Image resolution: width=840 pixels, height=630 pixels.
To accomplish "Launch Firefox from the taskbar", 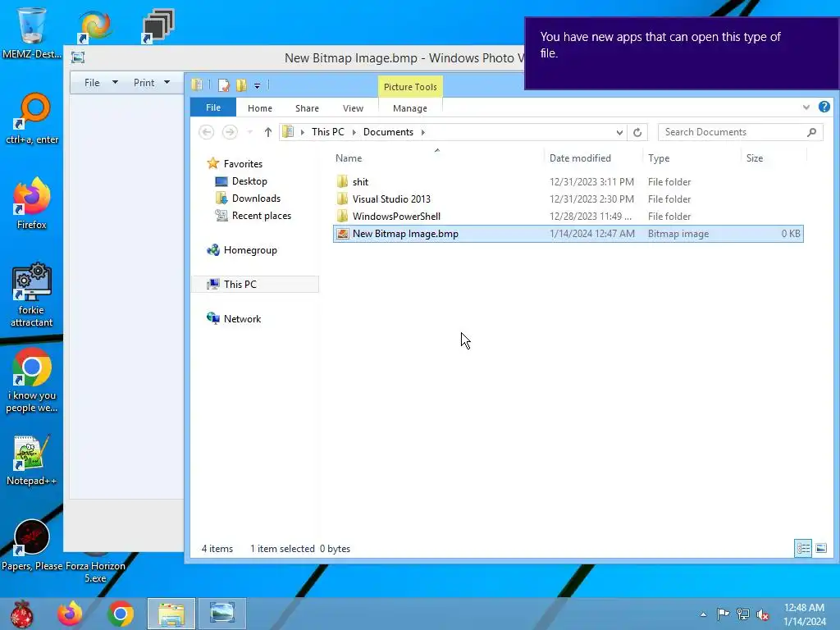I will [x=71, y=614].
